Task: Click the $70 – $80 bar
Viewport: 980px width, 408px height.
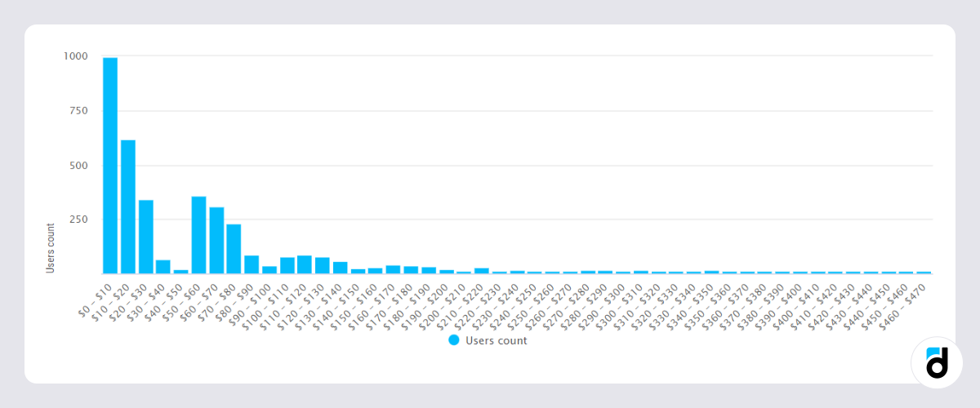Action: click(234, 249)
